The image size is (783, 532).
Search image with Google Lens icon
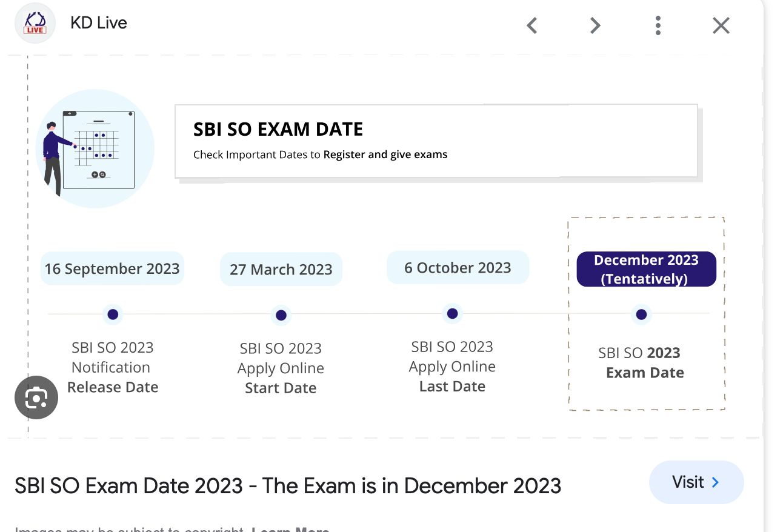[36, 397]
